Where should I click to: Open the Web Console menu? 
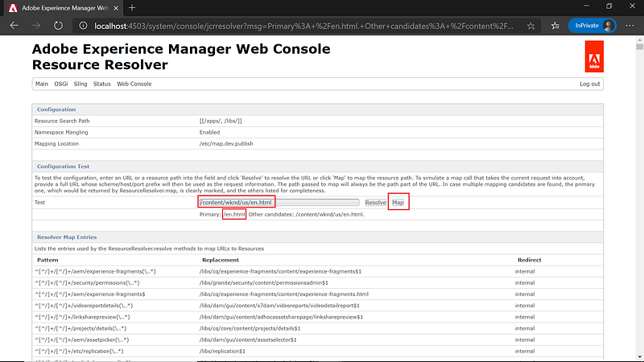[134, 84]
